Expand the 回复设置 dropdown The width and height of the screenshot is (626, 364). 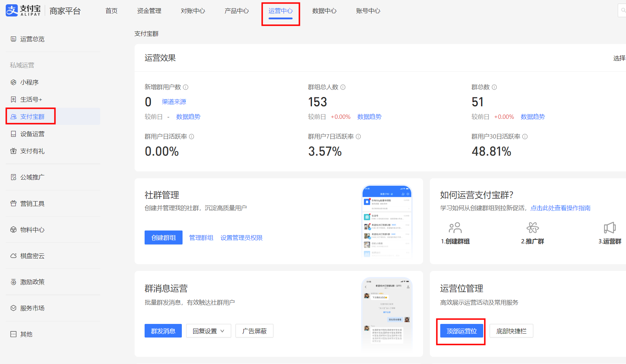pos(208,331)
